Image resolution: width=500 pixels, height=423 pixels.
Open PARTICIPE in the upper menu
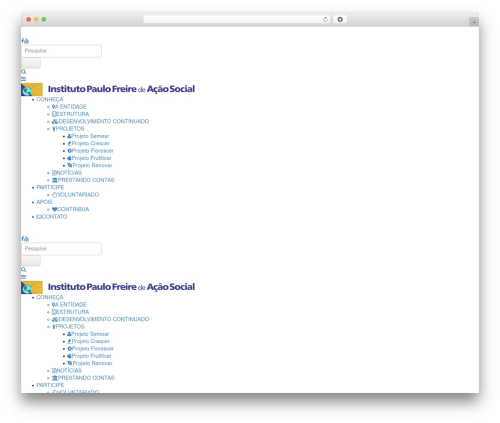[x=50, y=187]
